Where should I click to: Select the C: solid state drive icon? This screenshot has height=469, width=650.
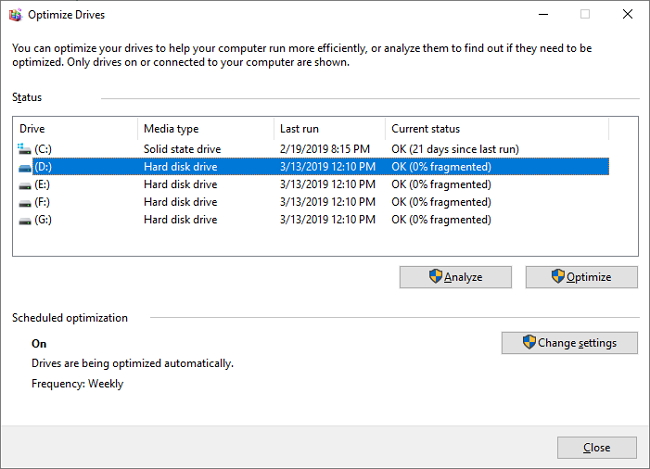pyautogui.click(x=25, y=149)
